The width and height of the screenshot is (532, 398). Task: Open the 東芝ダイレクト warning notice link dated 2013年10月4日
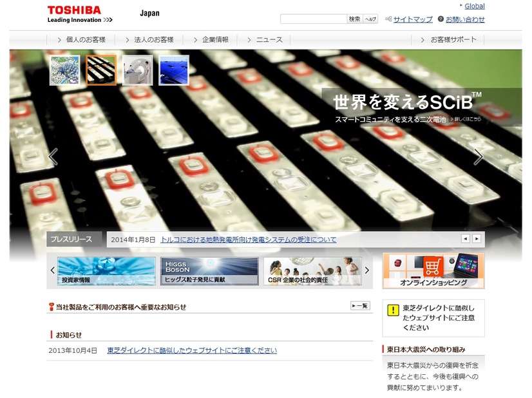[x=192, y=350]
